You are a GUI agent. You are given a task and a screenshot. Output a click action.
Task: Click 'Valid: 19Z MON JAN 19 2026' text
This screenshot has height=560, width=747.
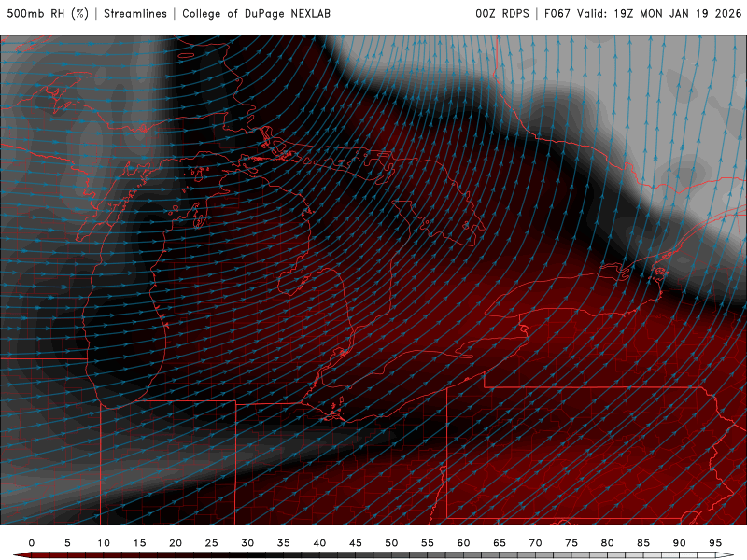[659, 14]
